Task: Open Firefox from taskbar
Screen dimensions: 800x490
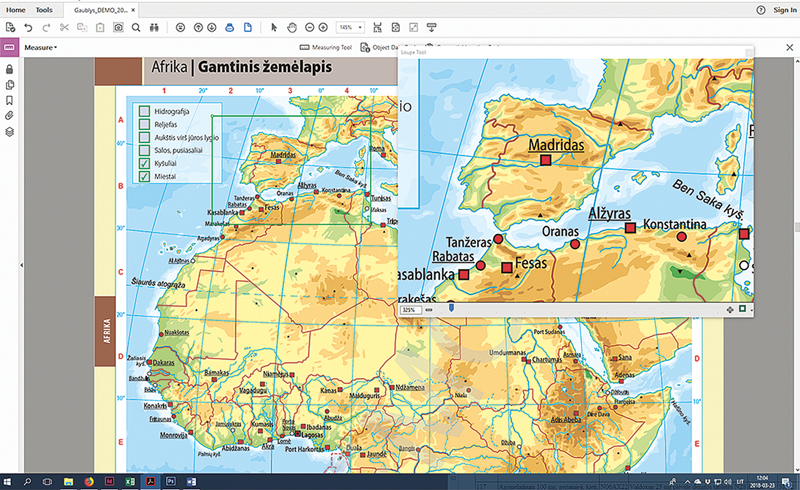Action: click(x=89, y=481)
